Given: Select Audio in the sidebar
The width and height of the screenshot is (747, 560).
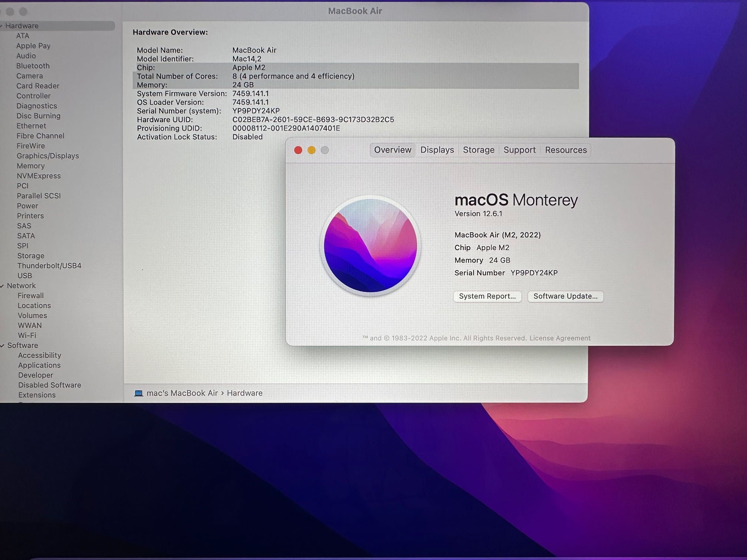Looking at the screenshot, I should pos(26,56).
